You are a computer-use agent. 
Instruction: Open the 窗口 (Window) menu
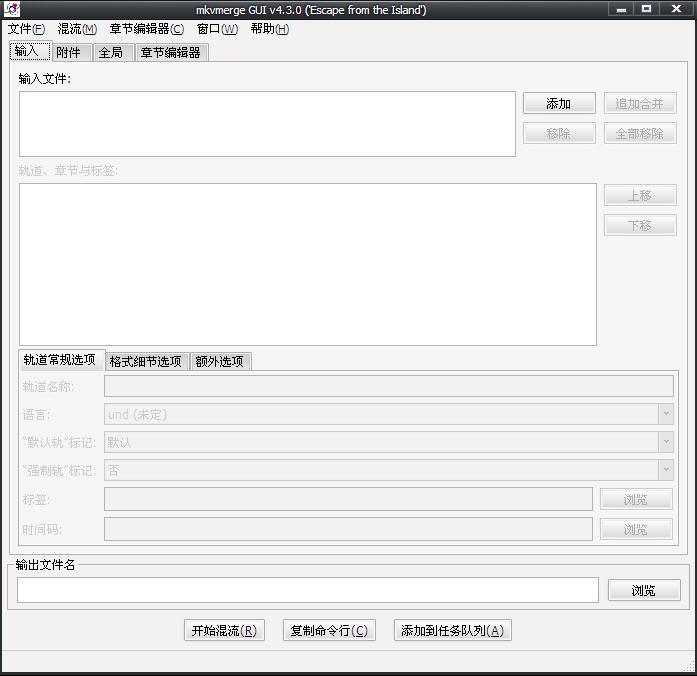[217, 29]
